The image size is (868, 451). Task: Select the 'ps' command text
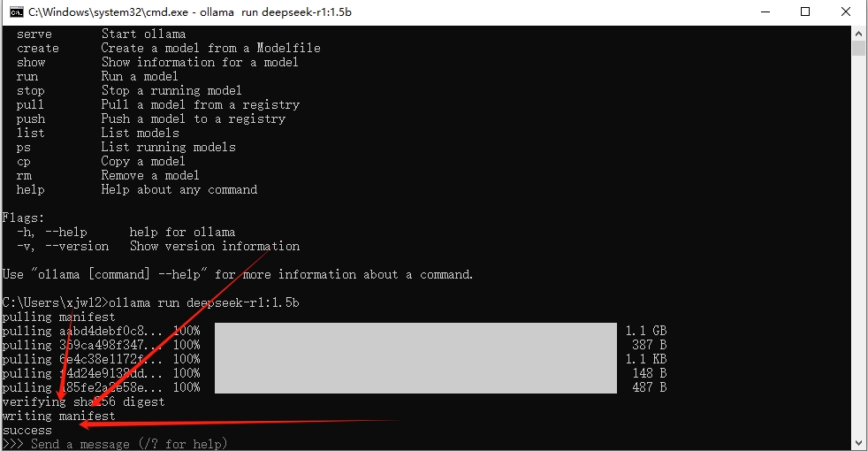(24, 148)
